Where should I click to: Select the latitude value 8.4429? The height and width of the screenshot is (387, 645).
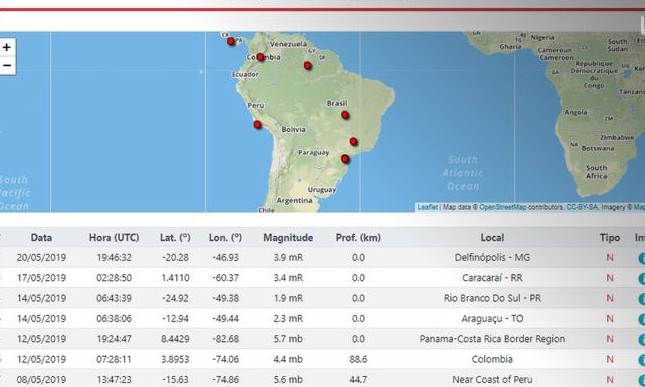(175, 339)
